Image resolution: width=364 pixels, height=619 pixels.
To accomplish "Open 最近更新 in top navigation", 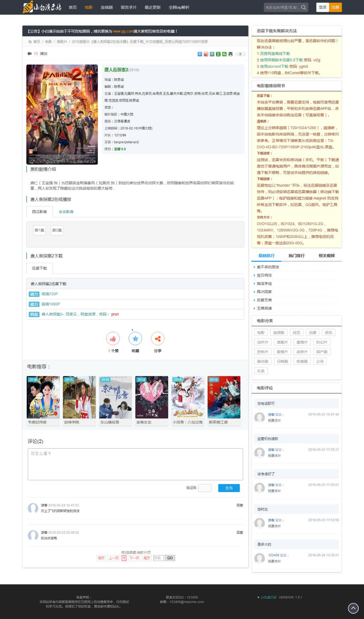I will click(x=152, y=7).
